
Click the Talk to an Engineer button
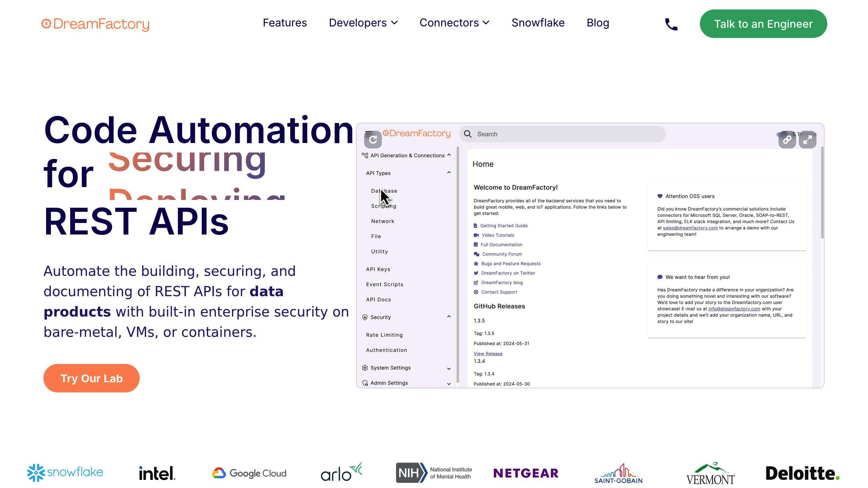[x=763, y=24]
